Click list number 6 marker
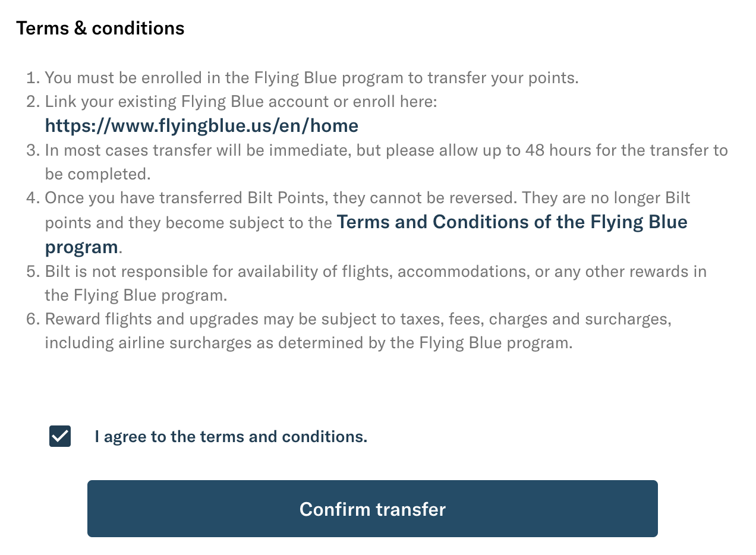This screenshot has height=555, width=756. tap(33, 319)
